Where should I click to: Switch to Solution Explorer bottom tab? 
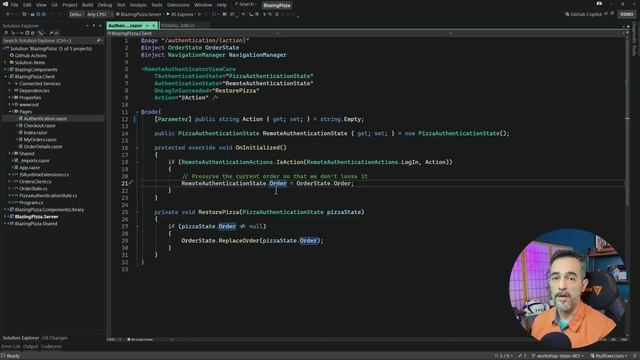pyautogui.click(x=21, y=338)
